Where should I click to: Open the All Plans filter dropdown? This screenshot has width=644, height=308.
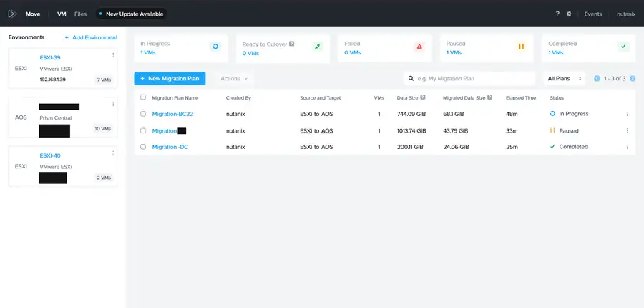[565, 78]
